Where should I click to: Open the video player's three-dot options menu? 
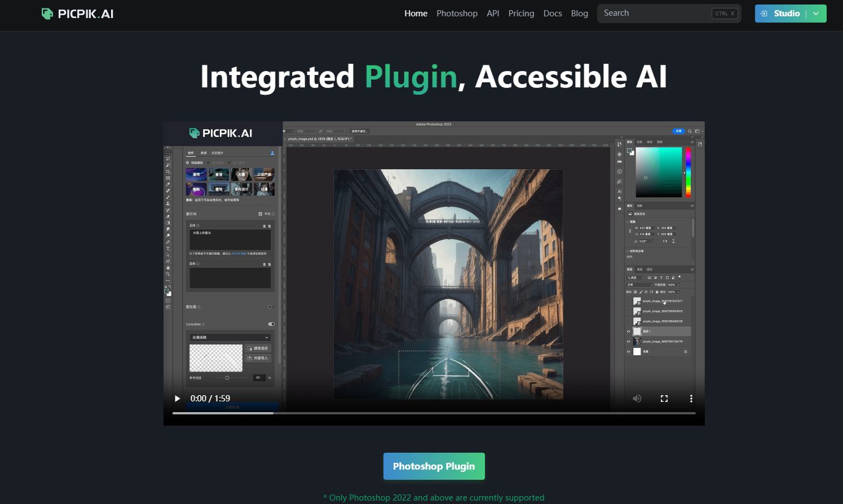pos(691,399)
